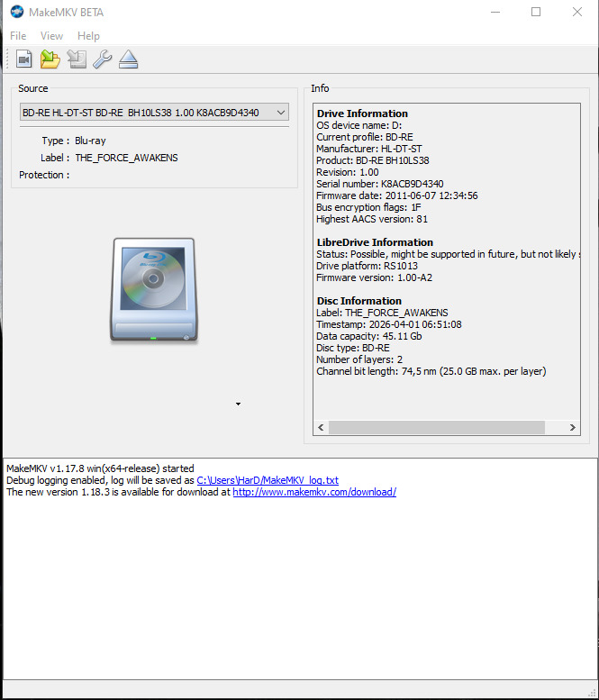Screen dimensions: 599x700
Task: Click the Info panel horizontal scrollbar thumb
Action: point(437,427)
